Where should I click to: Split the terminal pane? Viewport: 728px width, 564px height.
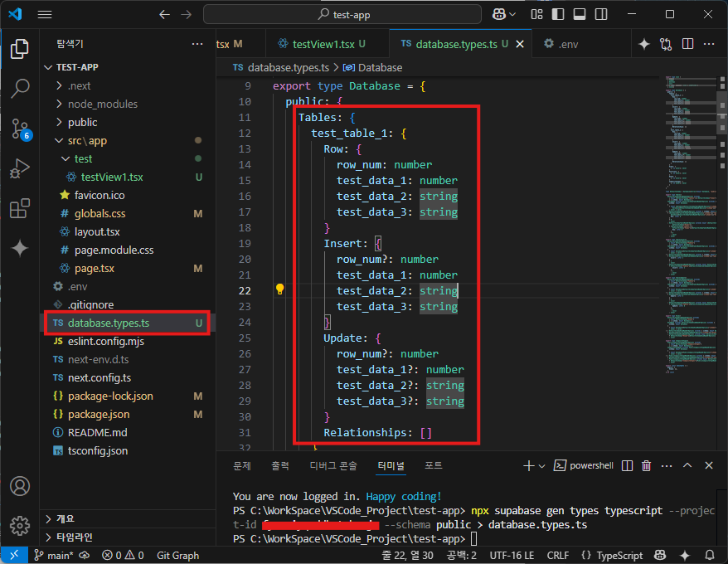click(627, 465)
